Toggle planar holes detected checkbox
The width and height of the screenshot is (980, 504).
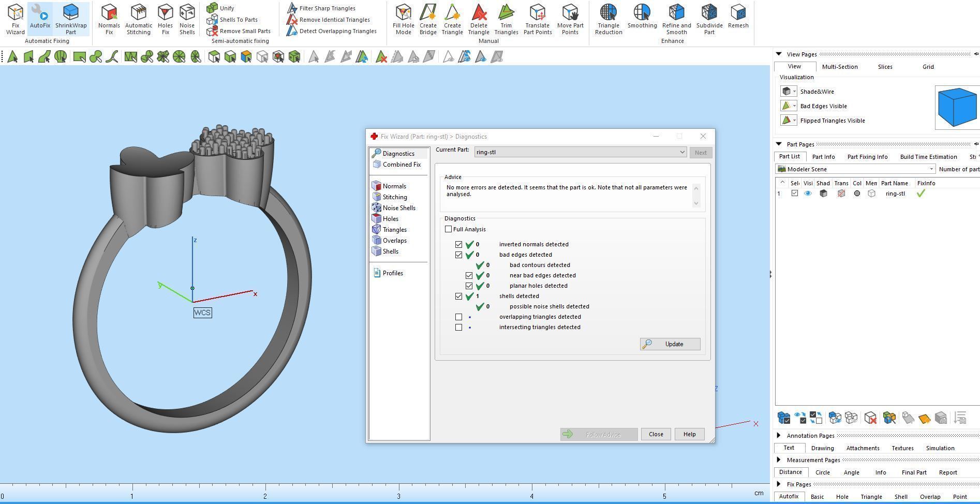point(469,286)
